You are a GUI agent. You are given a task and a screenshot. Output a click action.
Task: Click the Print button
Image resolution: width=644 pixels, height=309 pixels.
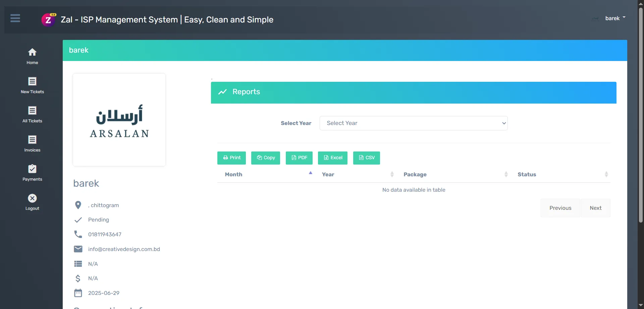[x=231, y=158]
